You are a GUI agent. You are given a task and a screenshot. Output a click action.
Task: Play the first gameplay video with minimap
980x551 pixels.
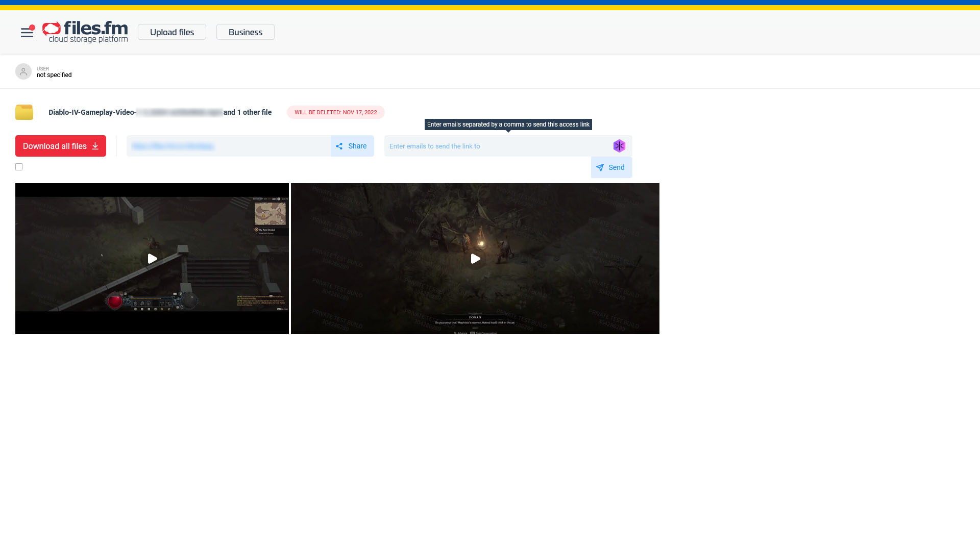(152, 259)
